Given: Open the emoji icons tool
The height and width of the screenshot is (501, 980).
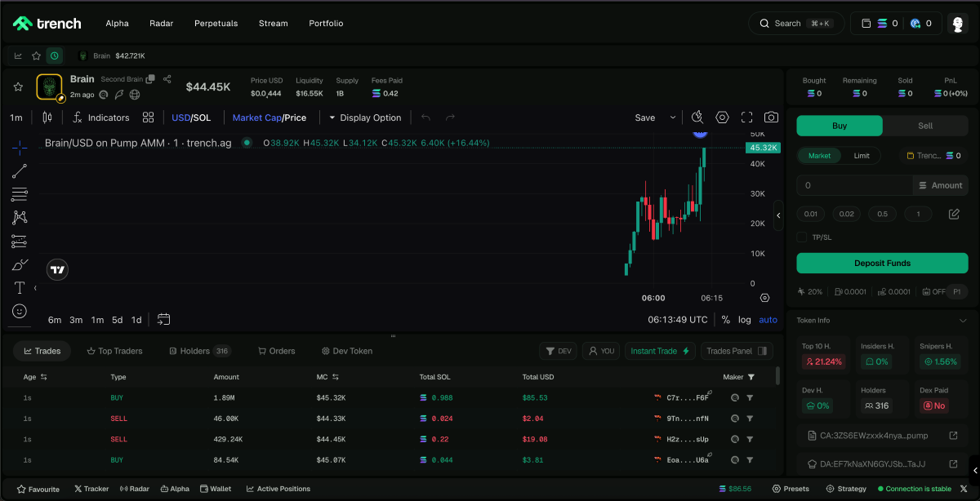Looking at the screenshot, I should pos(20,311).
